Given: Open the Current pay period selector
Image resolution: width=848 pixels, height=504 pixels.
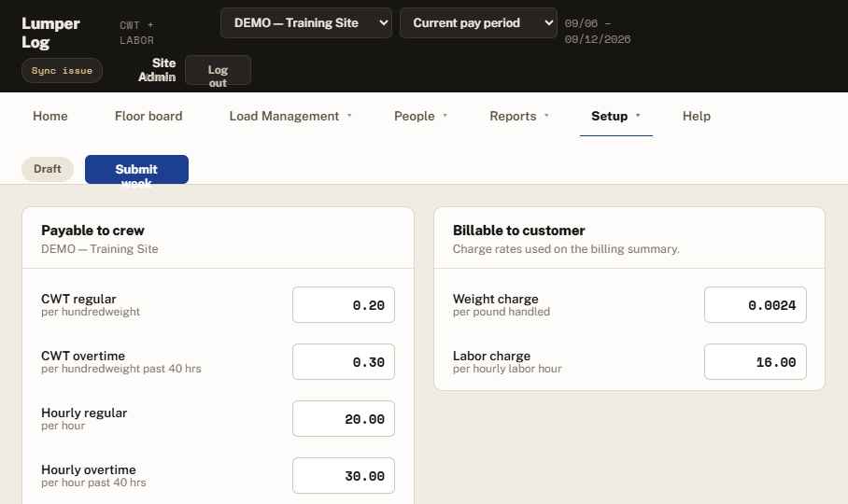Looking at the screenshot, I should (478, 23).
